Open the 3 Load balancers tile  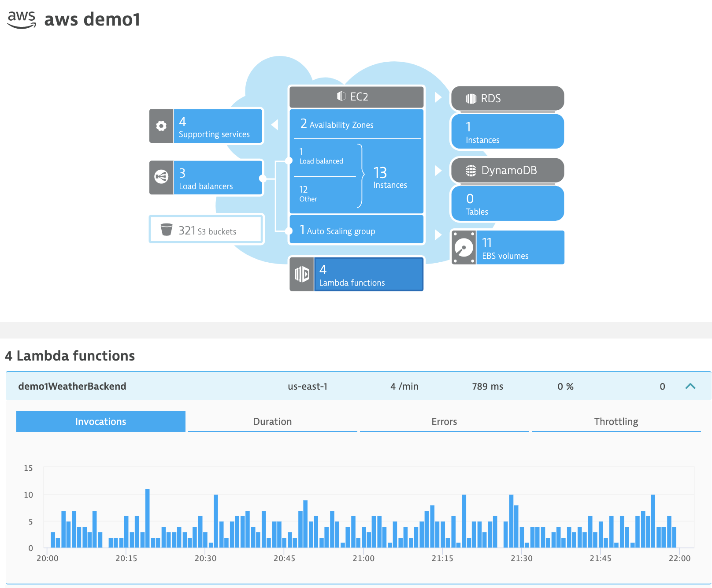[206, 178]
